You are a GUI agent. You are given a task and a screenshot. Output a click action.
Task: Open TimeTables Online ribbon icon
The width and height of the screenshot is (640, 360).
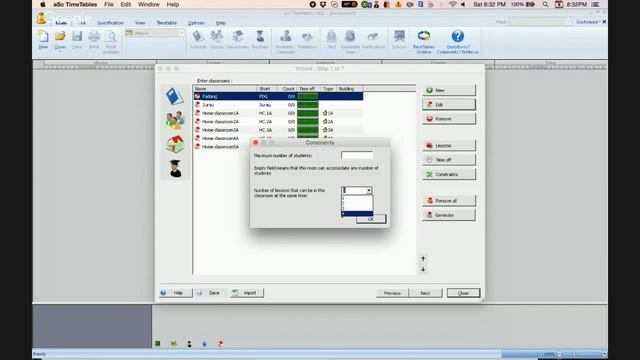click(x=424, y=41)
